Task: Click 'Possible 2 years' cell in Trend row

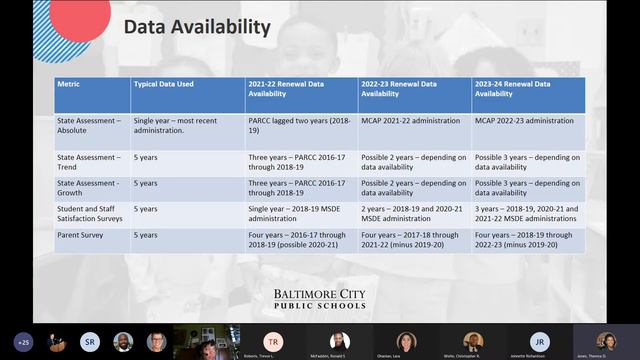Action: pos(415,163)
